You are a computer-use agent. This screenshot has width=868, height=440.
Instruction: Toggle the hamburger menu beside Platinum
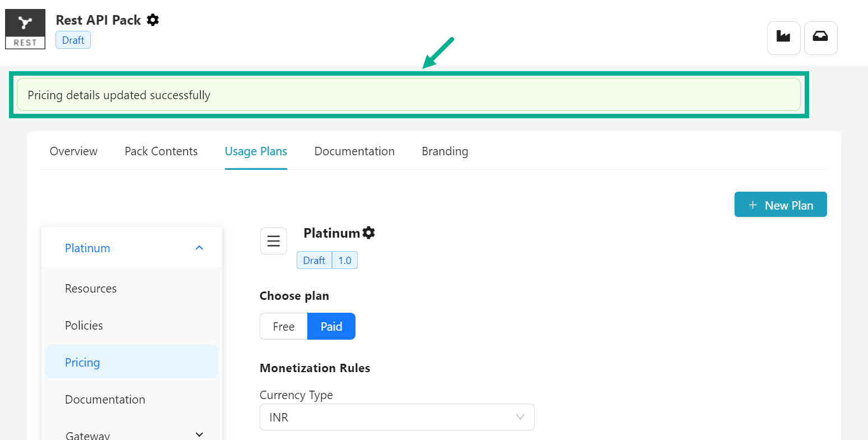[274, 241]
